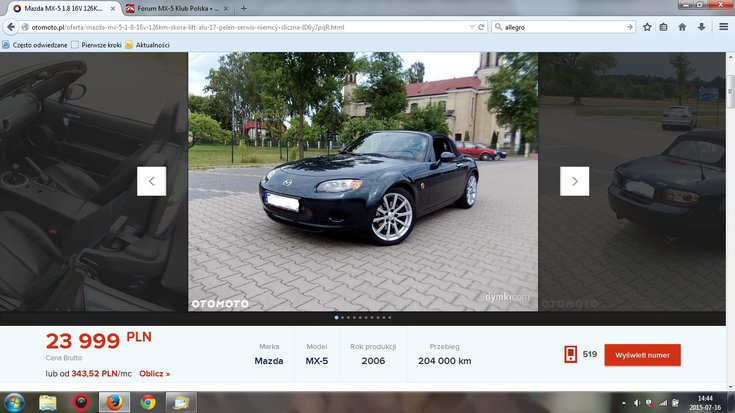
Task: Click the Mazda brand link
Action: [x=269, y=361]
